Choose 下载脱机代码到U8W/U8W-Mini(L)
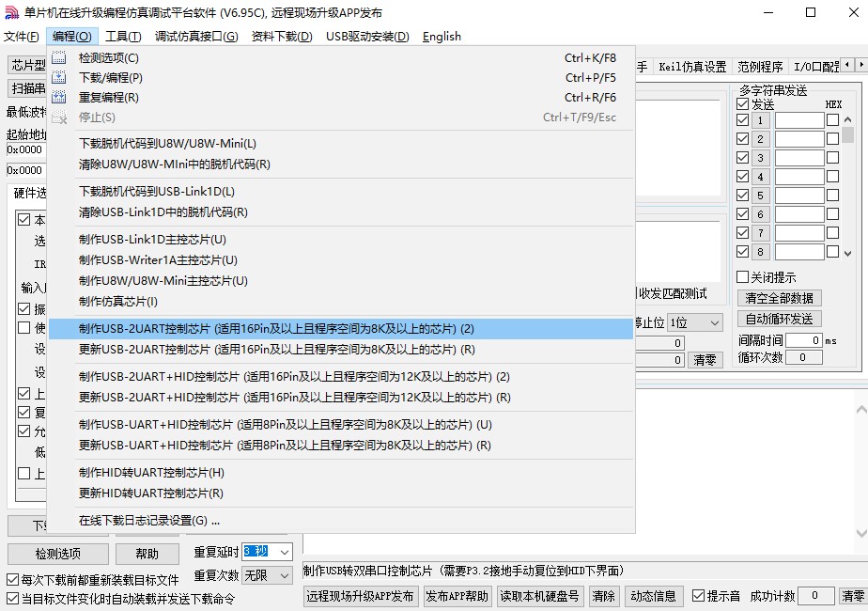This screenshot has width=868, height=611. [341, 144]
